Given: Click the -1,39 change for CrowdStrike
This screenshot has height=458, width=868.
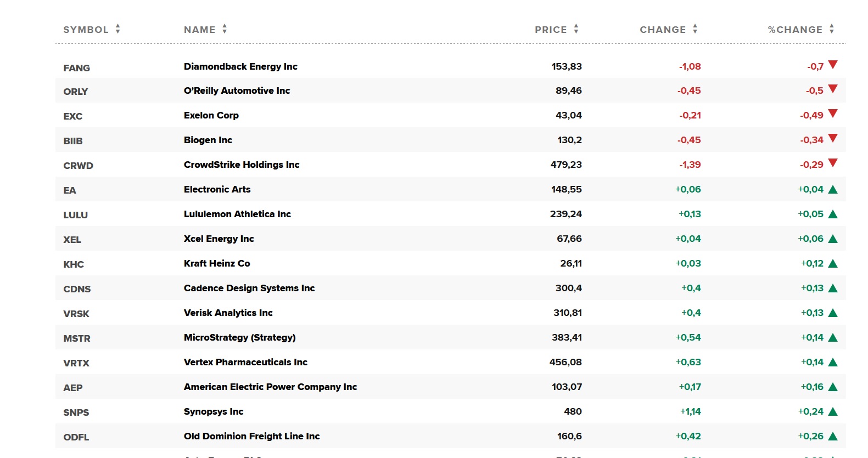Looking at the screenshot, I should click(690, 165).
